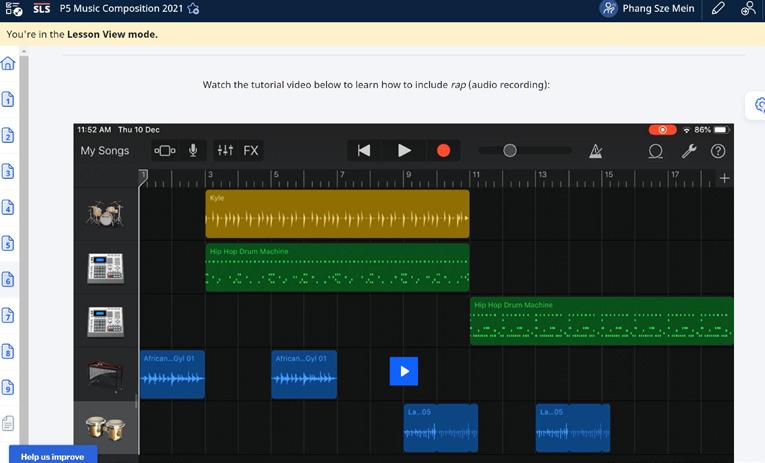Select the marimba instrument track icon
This screenshot has width=765, height=463.
105,374
